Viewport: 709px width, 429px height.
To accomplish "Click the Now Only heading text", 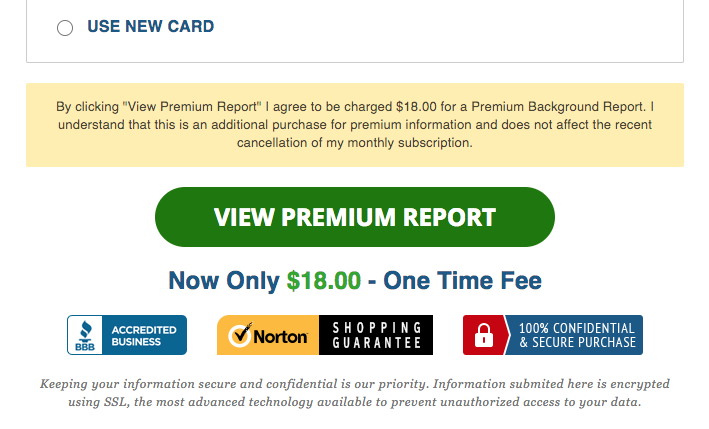I will tap(224, 281).
